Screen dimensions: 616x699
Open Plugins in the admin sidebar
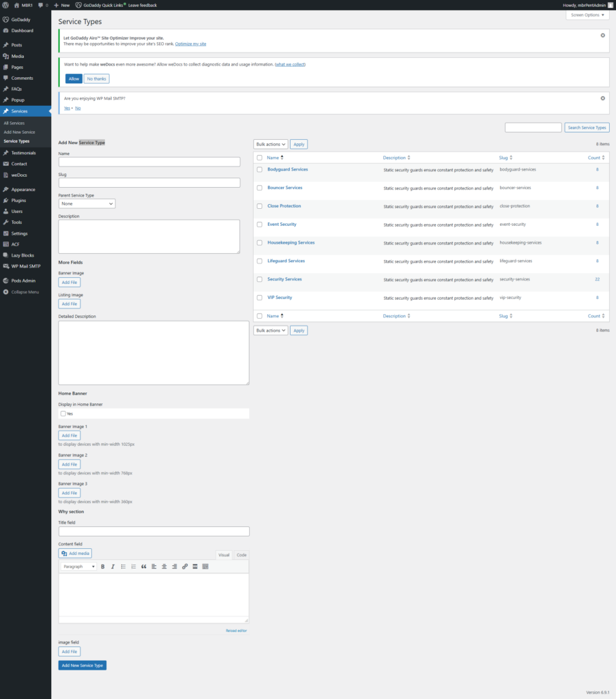[18, 201]
